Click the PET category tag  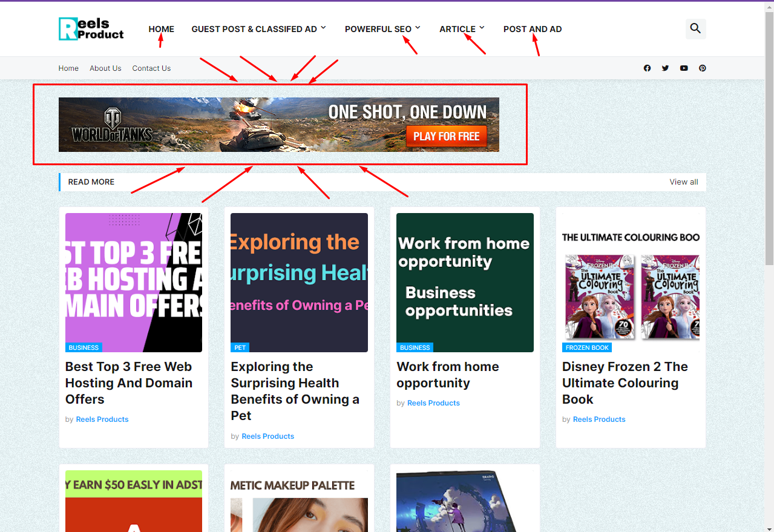pos(240,347)
